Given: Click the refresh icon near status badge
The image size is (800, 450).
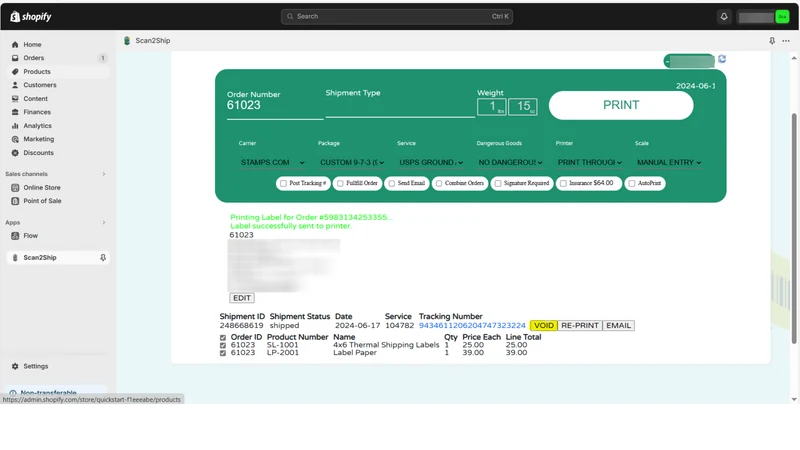Looking at the screenshot, I should click(722, 59).
